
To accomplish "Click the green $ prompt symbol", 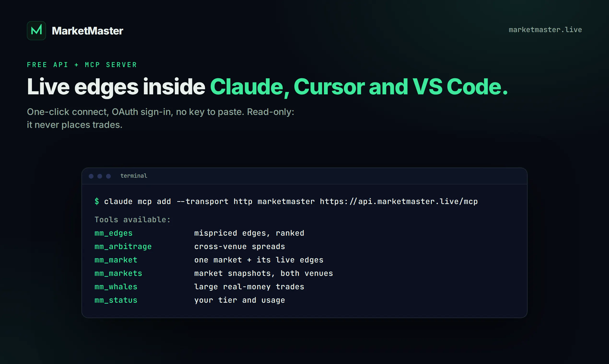I will (97, 201).
